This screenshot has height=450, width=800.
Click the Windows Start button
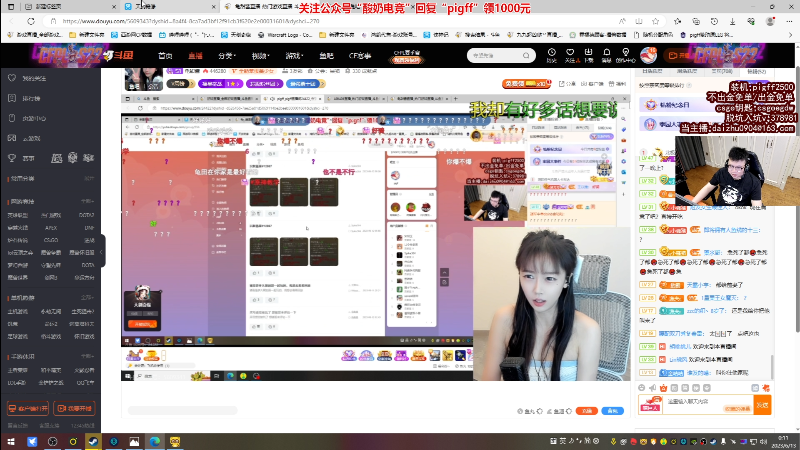pos(11,441)
